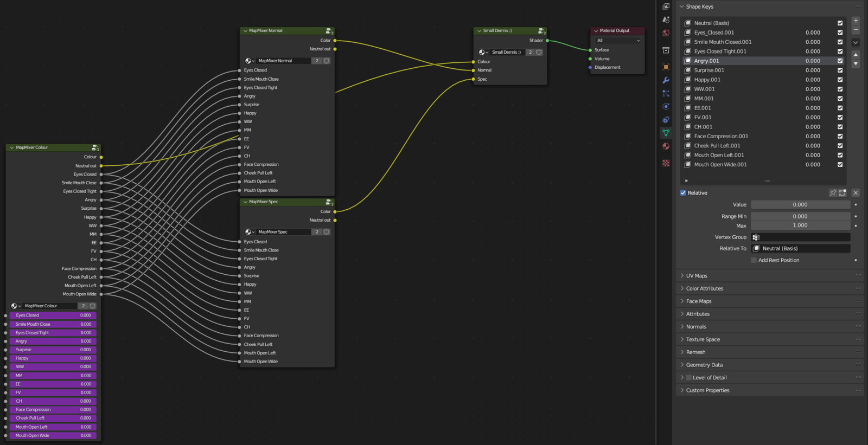868x445 pixels.
Task: Add a new shape key with plus
Action: point(856,21)
